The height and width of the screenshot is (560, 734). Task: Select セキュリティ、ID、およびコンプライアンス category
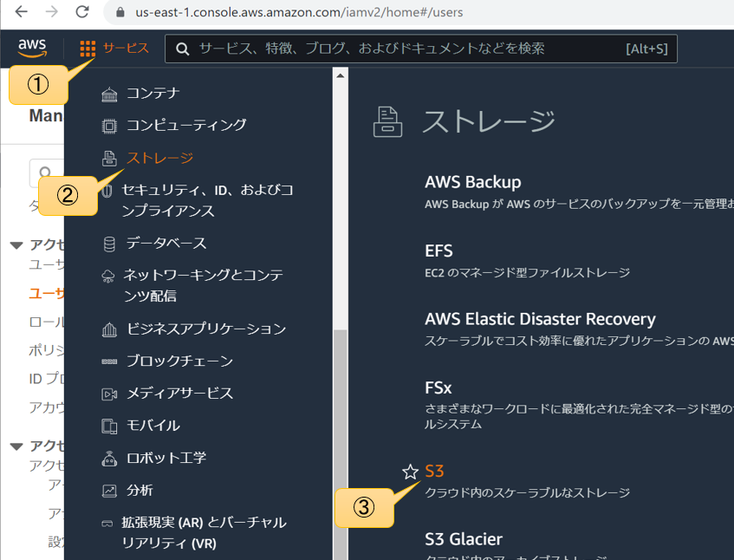point(207,200)
